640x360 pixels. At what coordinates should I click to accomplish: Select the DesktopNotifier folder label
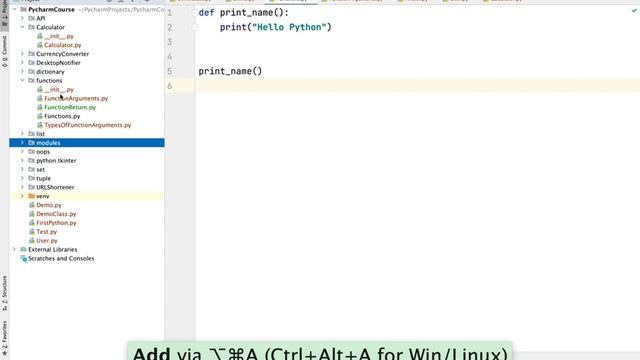tap(58, 63)
